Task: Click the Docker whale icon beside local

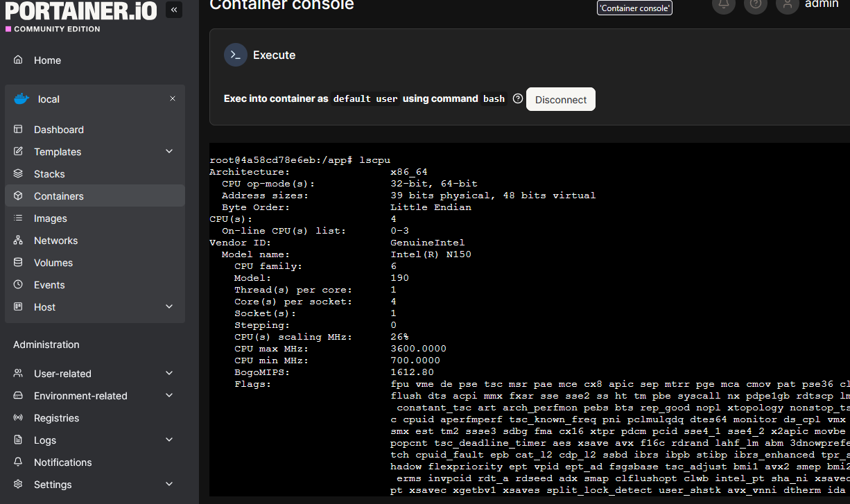Action: pyautogui.click(x=21, y=99)
